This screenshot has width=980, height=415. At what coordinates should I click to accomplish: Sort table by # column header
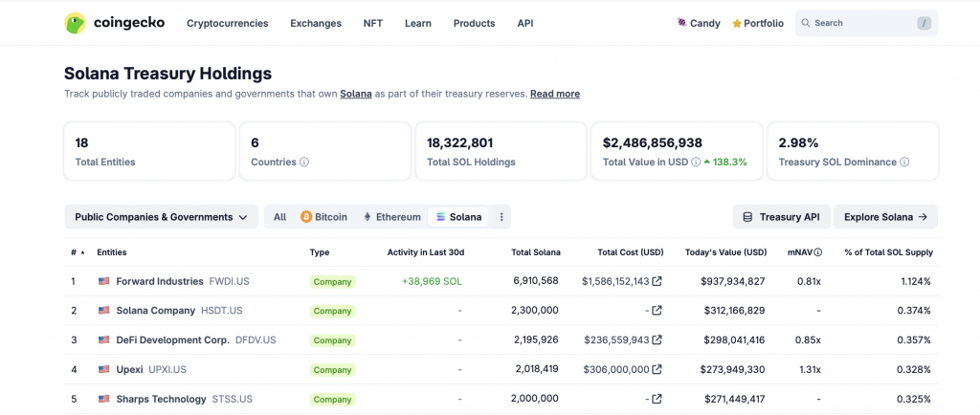(x=77, y=252)
